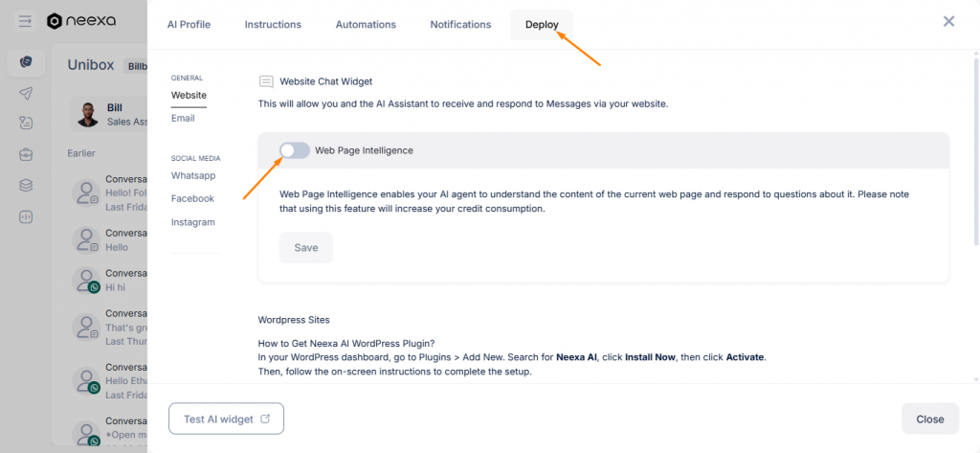Click the Unibox heading
980x453 pixels.
(91, 65)
